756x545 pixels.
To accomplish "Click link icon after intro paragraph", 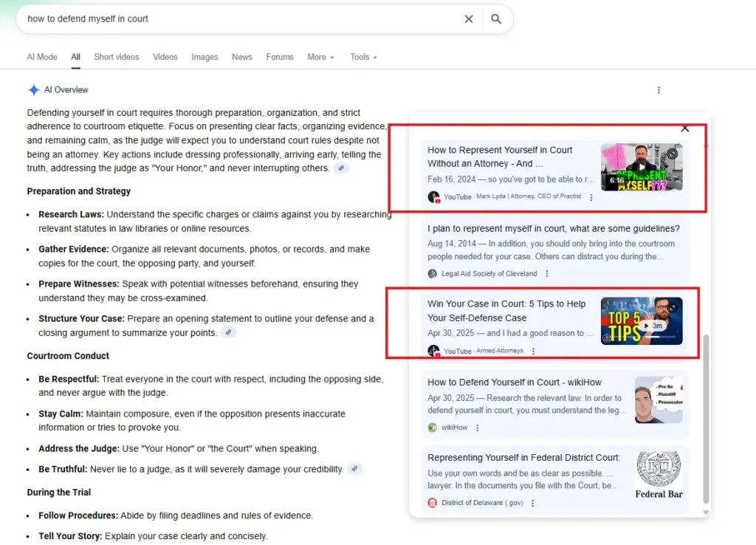I will click(x=340, y=168).
